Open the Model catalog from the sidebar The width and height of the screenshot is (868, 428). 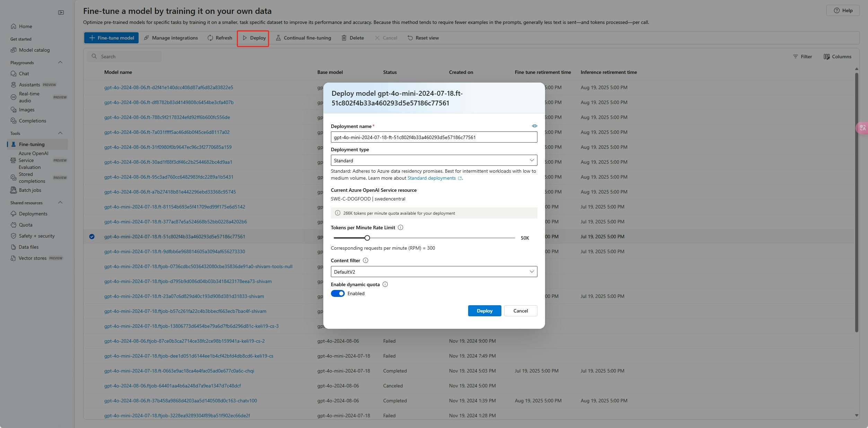[34, 50]
